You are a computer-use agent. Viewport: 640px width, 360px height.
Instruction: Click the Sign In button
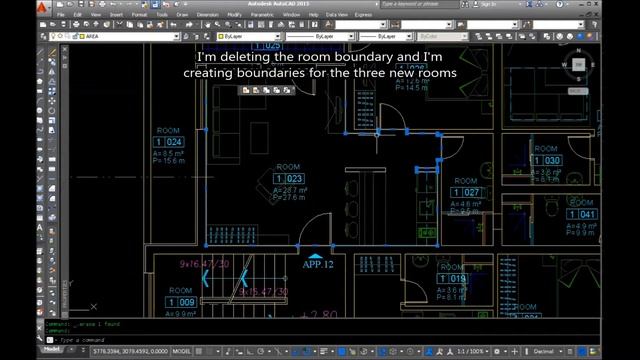click(x=486, y=4)
